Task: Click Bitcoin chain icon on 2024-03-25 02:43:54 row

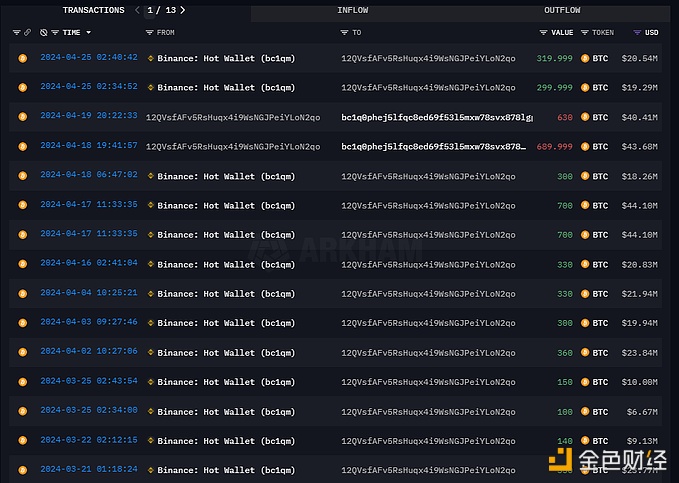Action: 23,382
